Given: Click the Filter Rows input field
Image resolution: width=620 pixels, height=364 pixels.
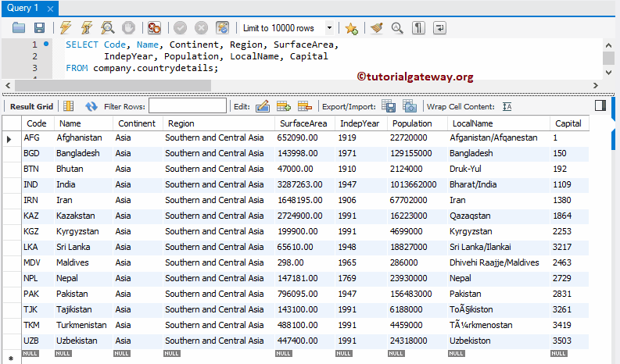Looking at the screenshot, I should [187, 106].
